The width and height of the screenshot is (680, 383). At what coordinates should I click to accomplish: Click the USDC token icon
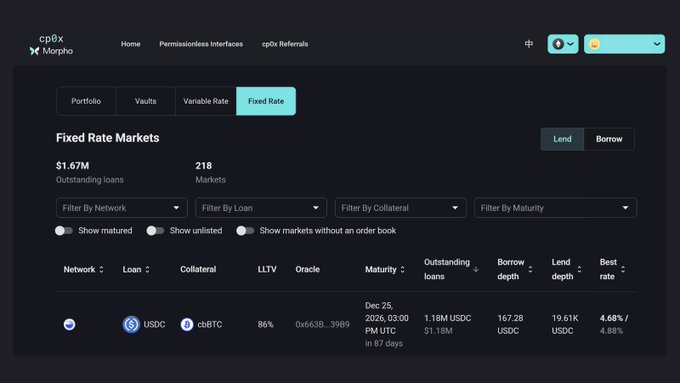(131, 324)
